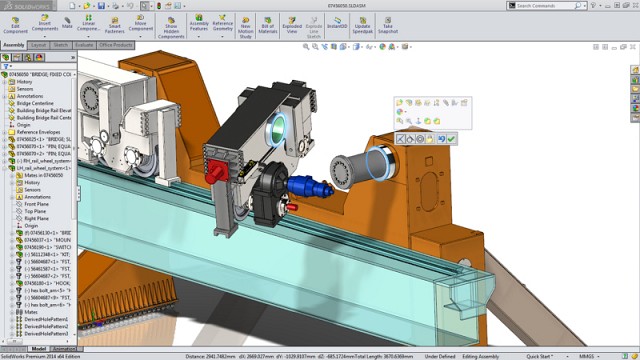
Task: Click the Insert Components tool
Action: (45, 23)
